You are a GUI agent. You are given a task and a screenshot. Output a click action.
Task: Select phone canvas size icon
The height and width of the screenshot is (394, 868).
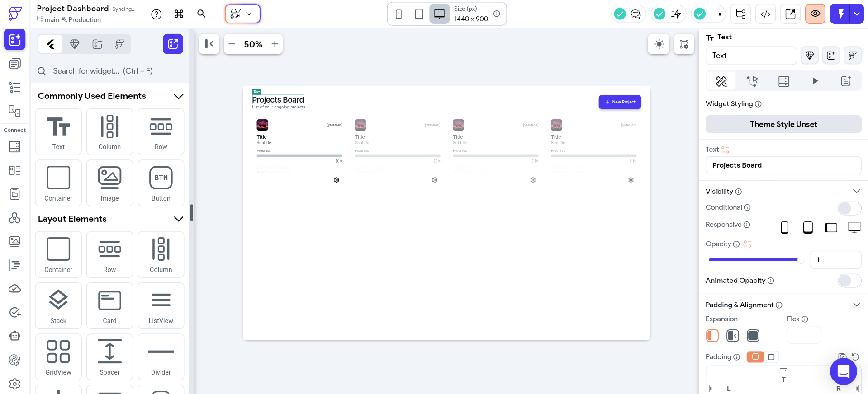[398, 14]
